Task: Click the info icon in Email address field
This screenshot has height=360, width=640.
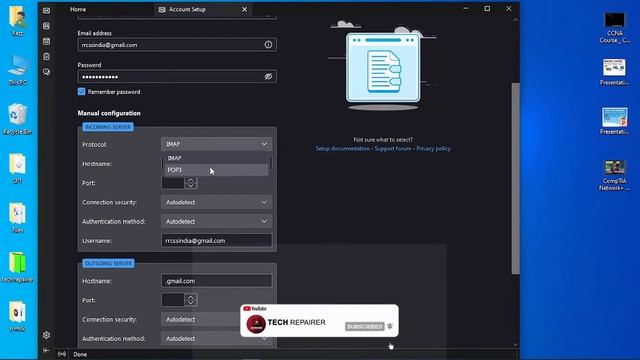Action: pyautogui.click(x=268, y=44)
